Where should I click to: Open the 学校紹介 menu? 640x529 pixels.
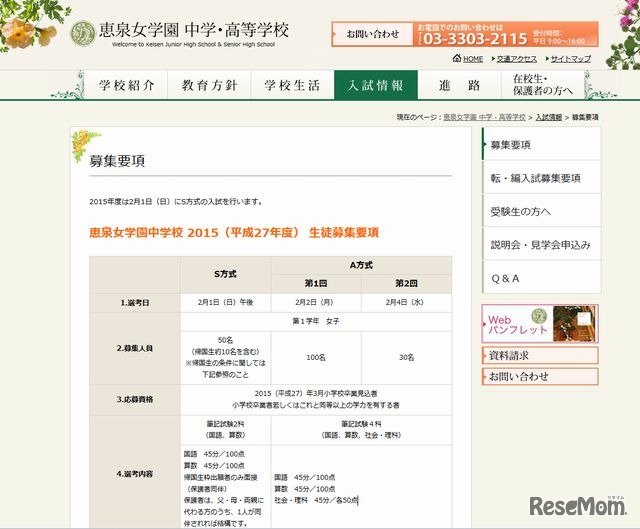(127, 85)
